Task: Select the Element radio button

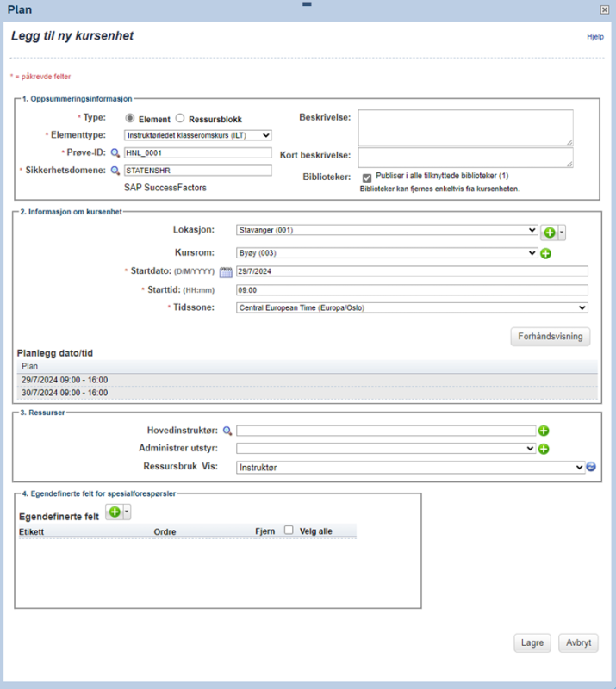Action: point(130,118)
